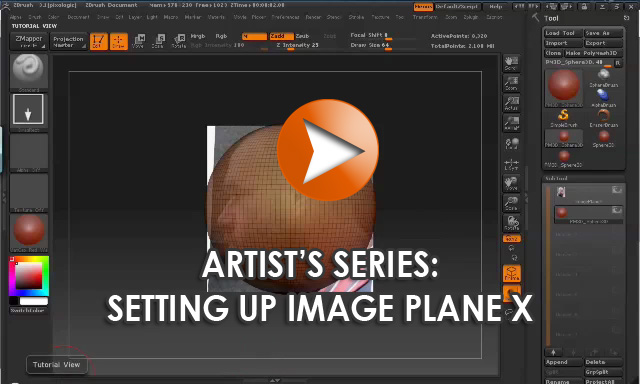640x384 pixels.
Task: Toggle the Local transformations icon
Action: coord(511,144)
